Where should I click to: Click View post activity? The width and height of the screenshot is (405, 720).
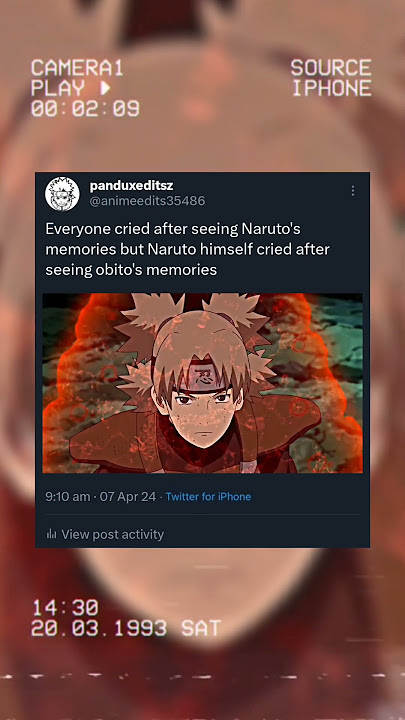[x=112, y=534]
